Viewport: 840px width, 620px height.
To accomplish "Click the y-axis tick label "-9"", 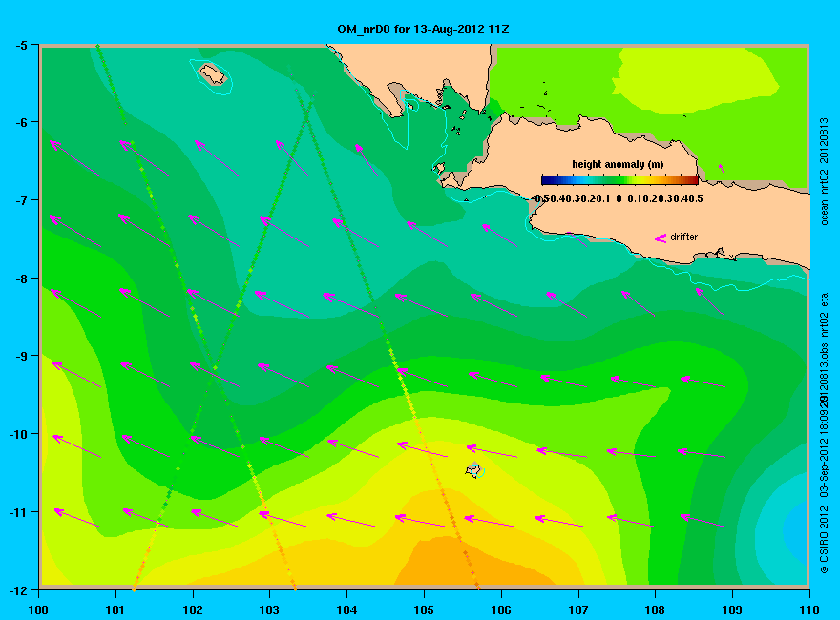I will 21,356.
